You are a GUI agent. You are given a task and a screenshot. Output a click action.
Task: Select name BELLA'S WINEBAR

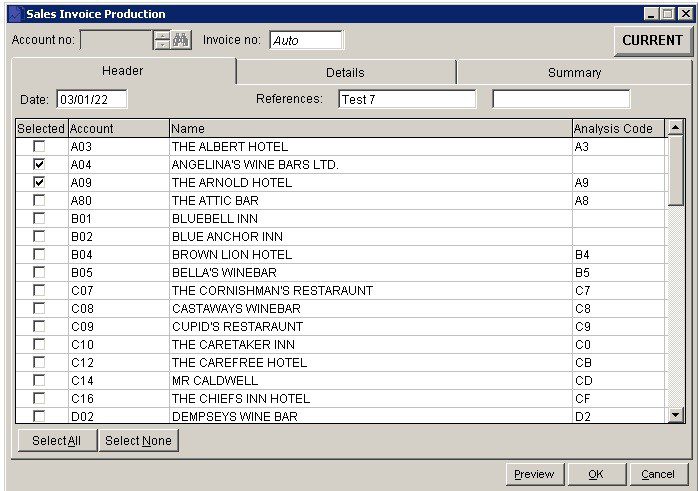click(x=224, y=272)
